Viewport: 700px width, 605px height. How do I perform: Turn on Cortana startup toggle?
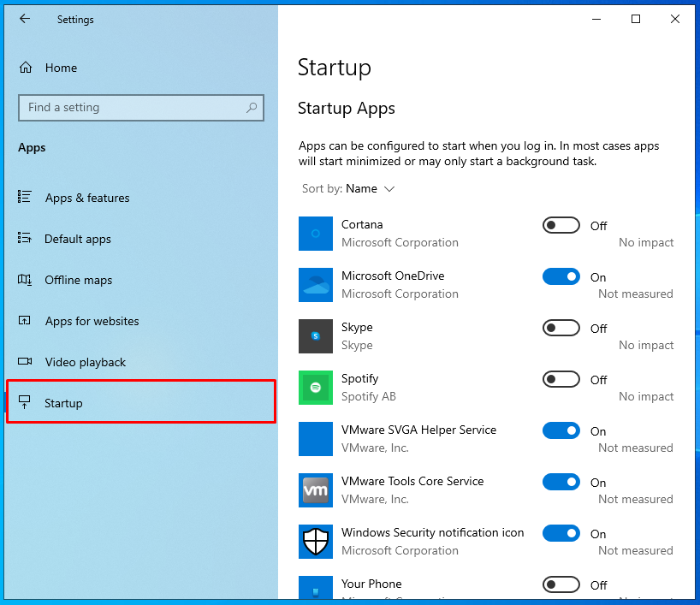(561, 225)
